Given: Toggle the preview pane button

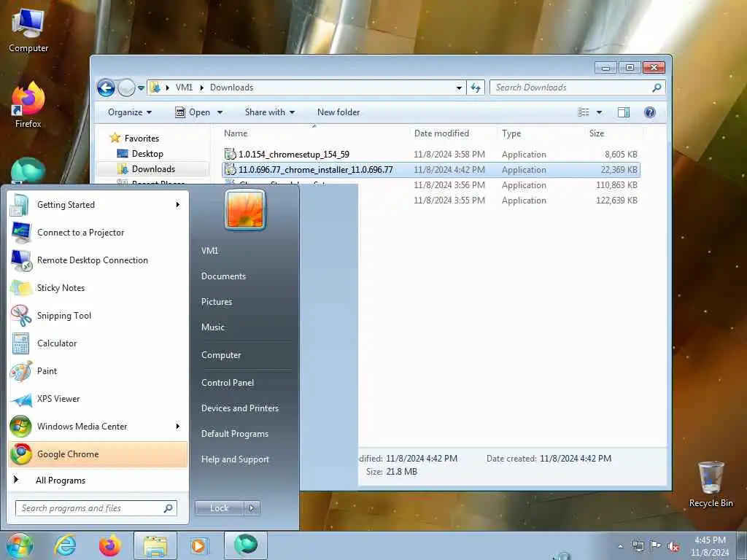Looking at the screenshot, I should coord(623,112).
